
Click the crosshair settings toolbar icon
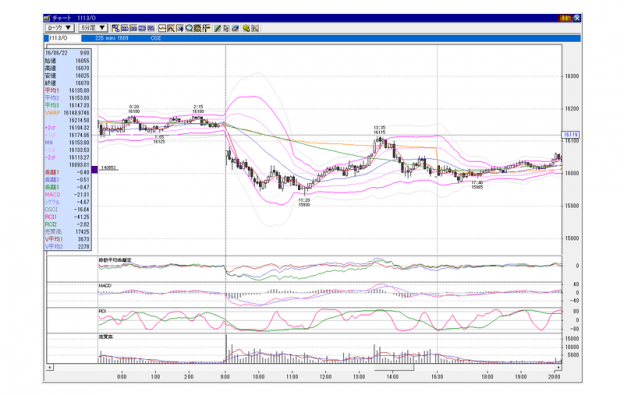206,28
